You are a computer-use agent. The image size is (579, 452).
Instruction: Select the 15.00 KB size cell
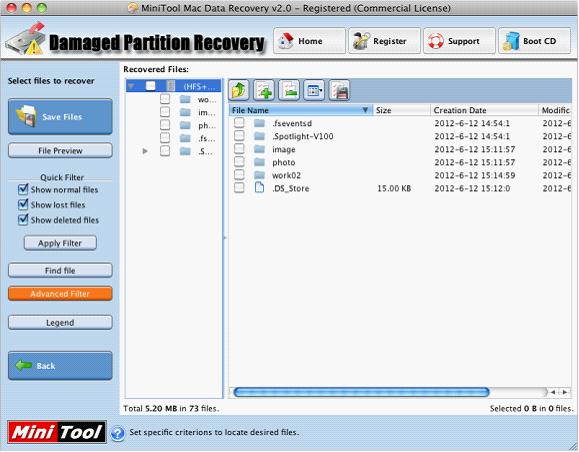(x=394, y=188)
